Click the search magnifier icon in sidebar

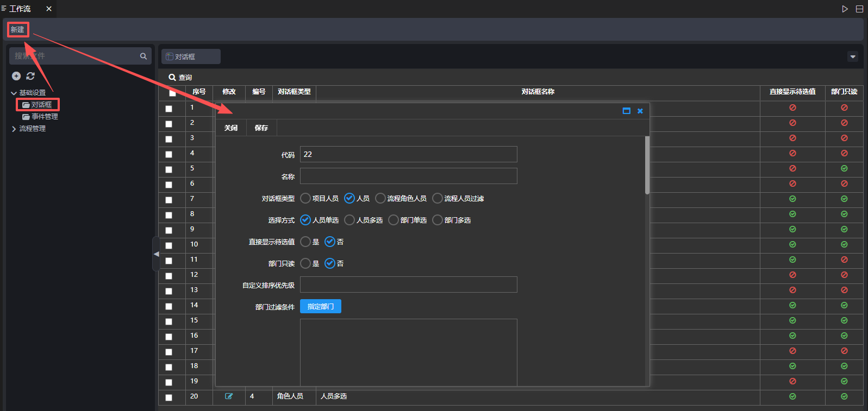[143, 56]
